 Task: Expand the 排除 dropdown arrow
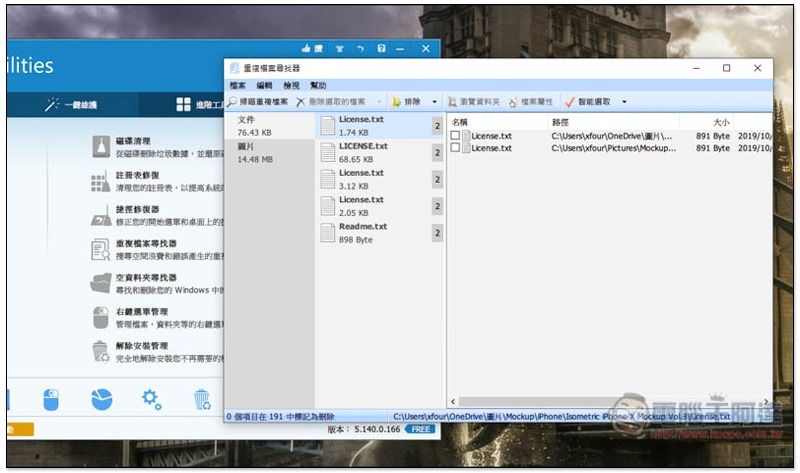coord(434,102)
